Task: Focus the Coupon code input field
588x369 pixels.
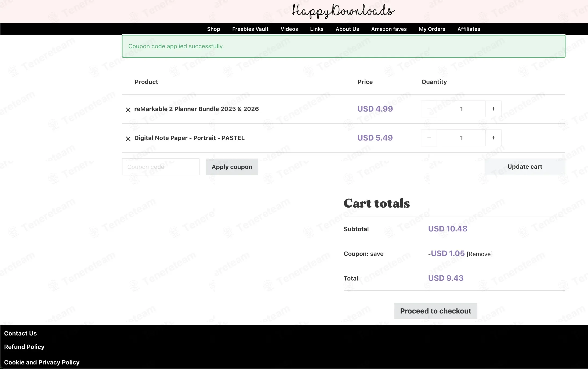Action: coord(161,167)
